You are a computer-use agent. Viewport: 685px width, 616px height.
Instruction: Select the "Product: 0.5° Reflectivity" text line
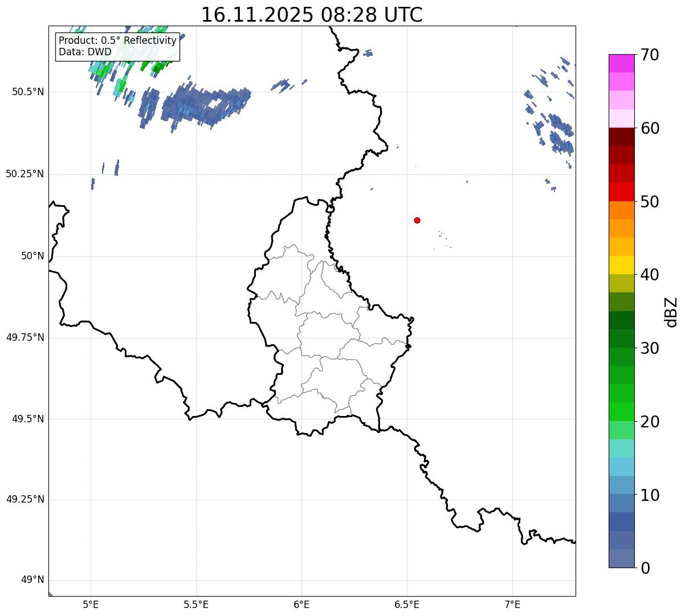click(118, 41)
